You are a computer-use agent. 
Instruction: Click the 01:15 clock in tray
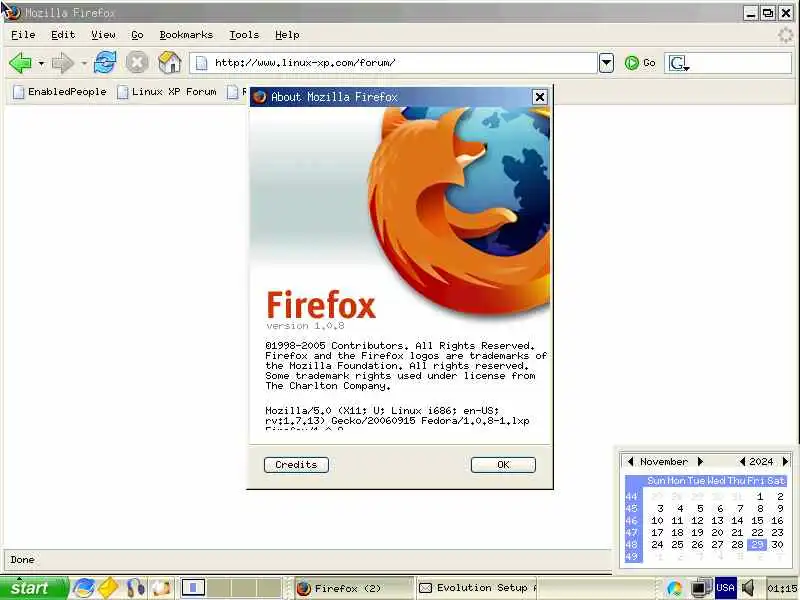[782, 589]
